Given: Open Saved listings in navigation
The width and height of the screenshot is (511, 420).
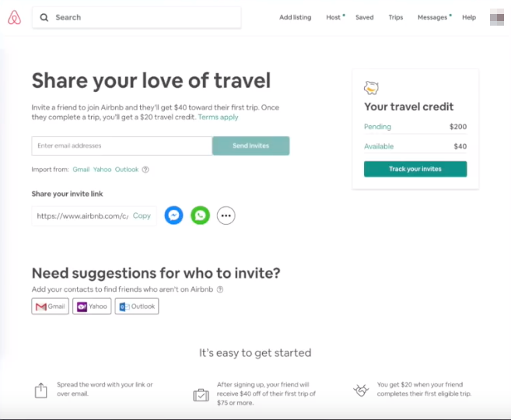Looking at the screenshot, I should pos(364,17).
